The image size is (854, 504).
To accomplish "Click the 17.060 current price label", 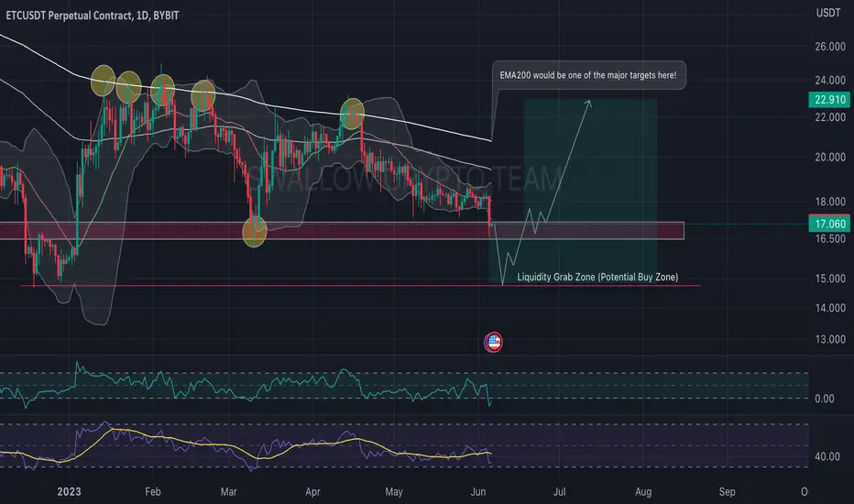I will point(829,224).
